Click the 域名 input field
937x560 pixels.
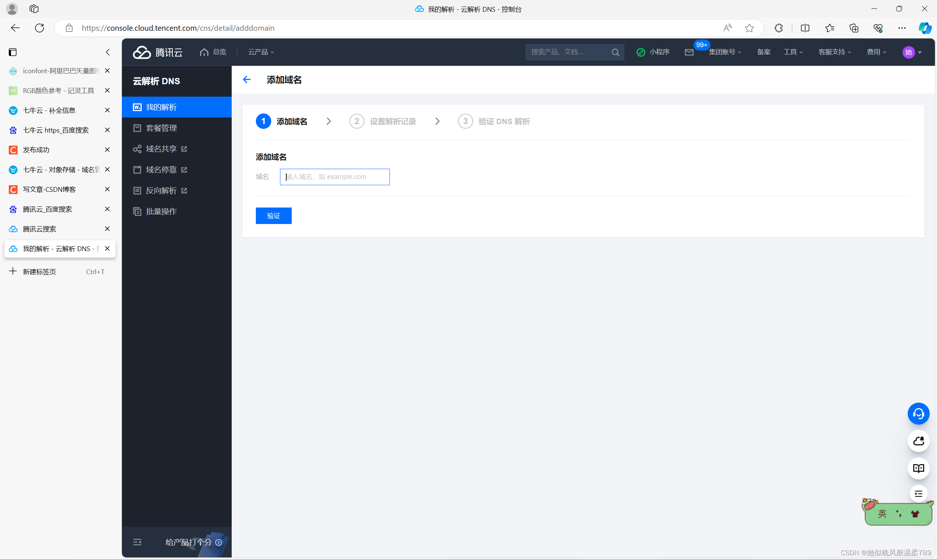tap(335, 177)
